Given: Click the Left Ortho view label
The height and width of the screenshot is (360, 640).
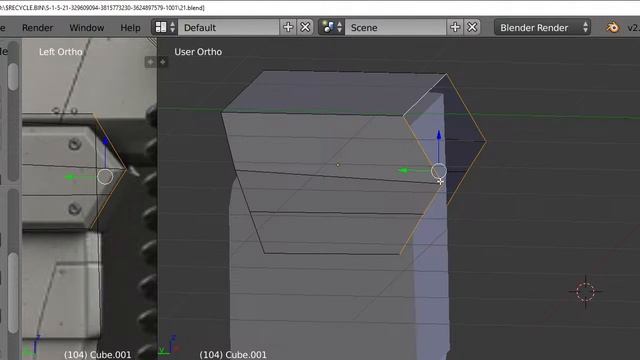Looking at the screenshot, I should click(x=60, y=52).
